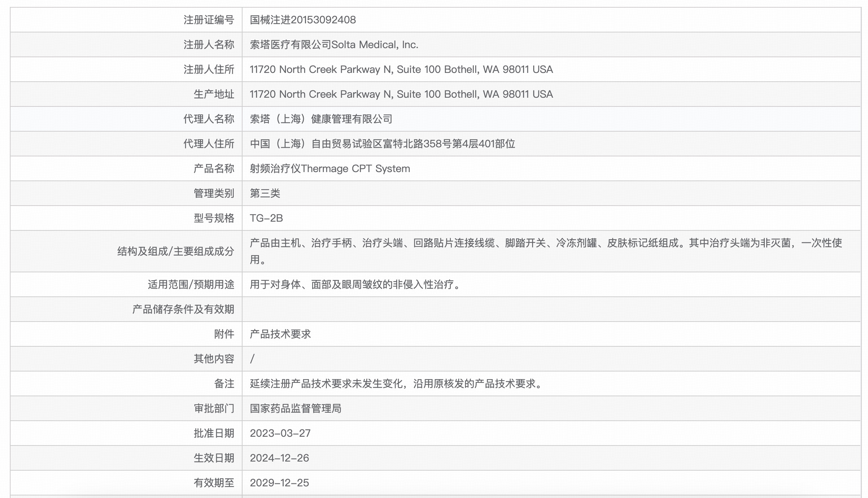The width and height of the screenshot is (868, 498).
Task: Click approval date 2023-03-27
Action: coord(280,433)
